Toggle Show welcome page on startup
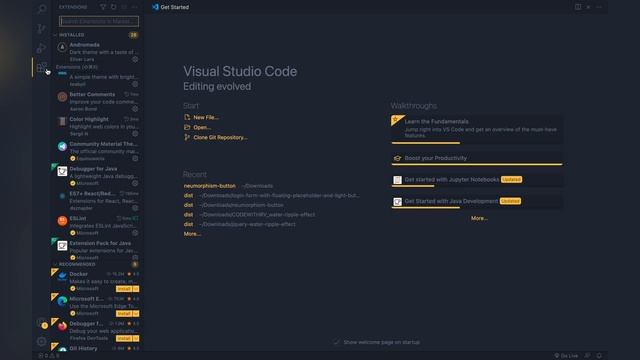 [x=337, y=342]
